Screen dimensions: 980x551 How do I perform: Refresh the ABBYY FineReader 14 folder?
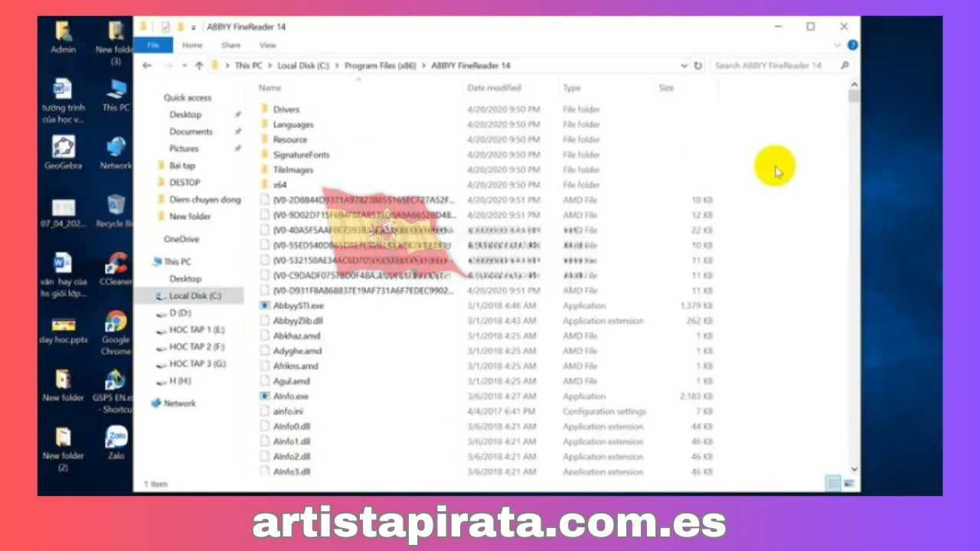(x=698, y=66)
